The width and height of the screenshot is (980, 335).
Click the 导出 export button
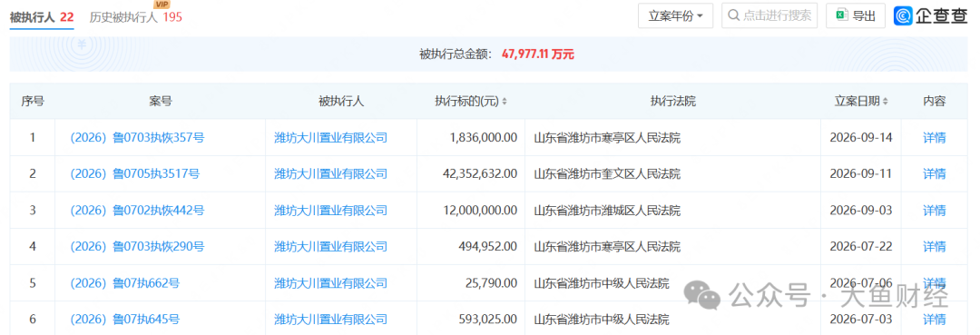coord(856,16)
